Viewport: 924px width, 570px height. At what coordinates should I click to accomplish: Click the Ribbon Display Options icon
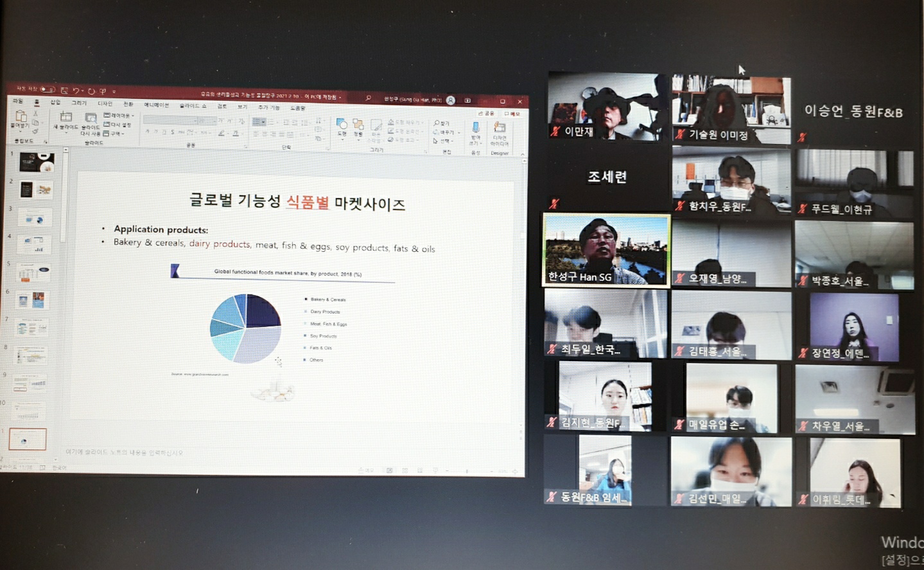tap(467, 100)
